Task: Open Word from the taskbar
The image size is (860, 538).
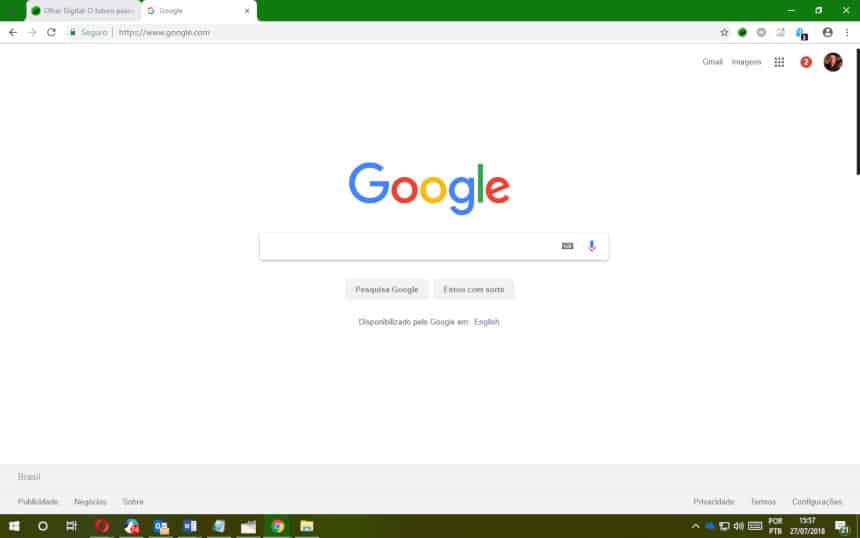Action: pos(190,526)
